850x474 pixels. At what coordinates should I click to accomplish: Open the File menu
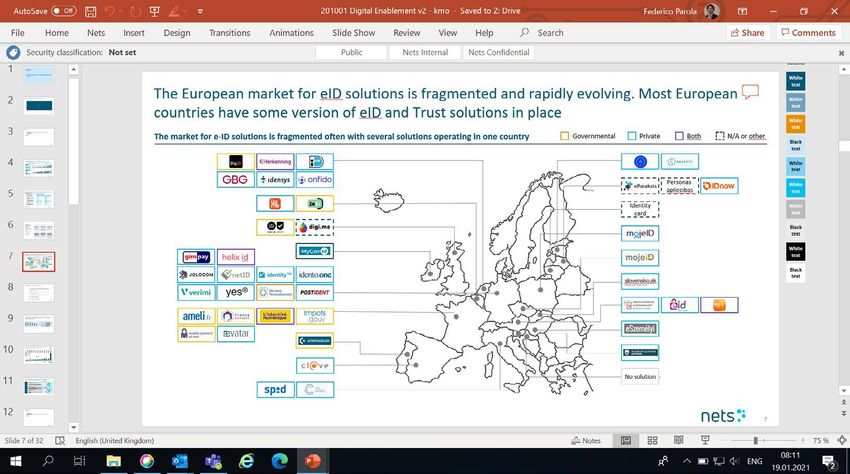tap(17, 33)
